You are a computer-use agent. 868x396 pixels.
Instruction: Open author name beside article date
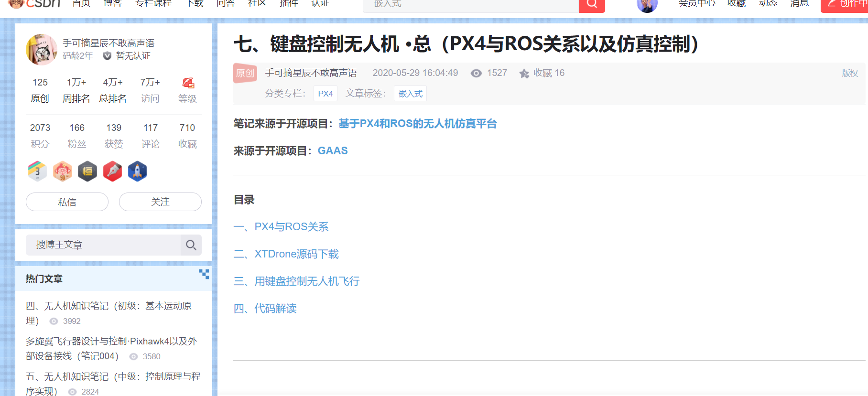[311, 73]
